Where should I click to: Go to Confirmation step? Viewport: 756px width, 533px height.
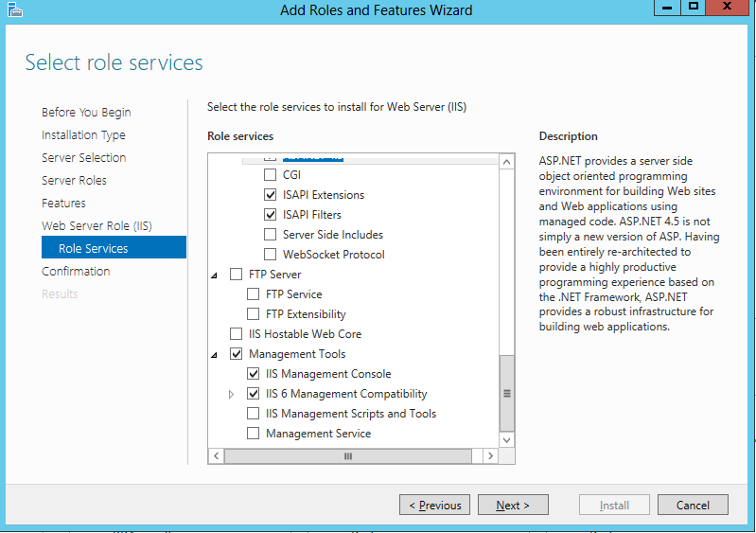point(76,271)
